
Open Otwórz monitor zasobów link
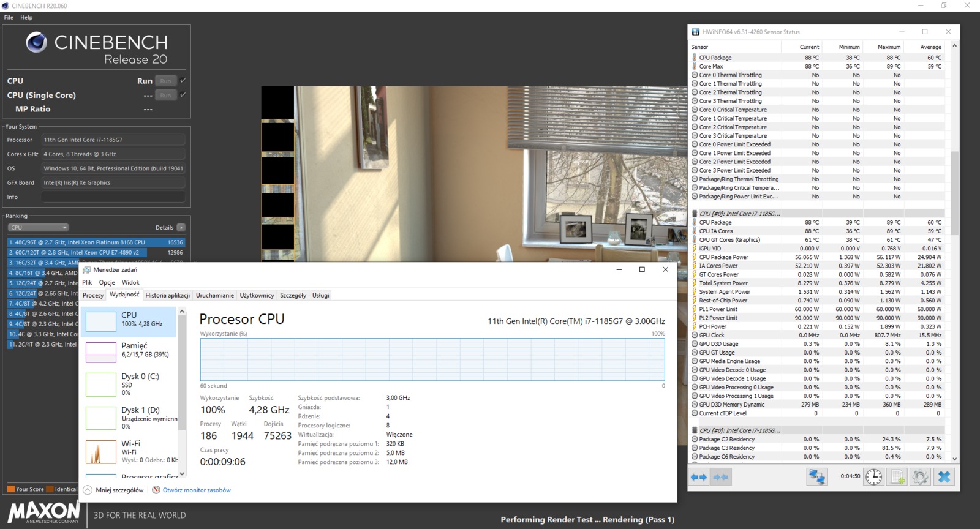[x=197, y=490]
